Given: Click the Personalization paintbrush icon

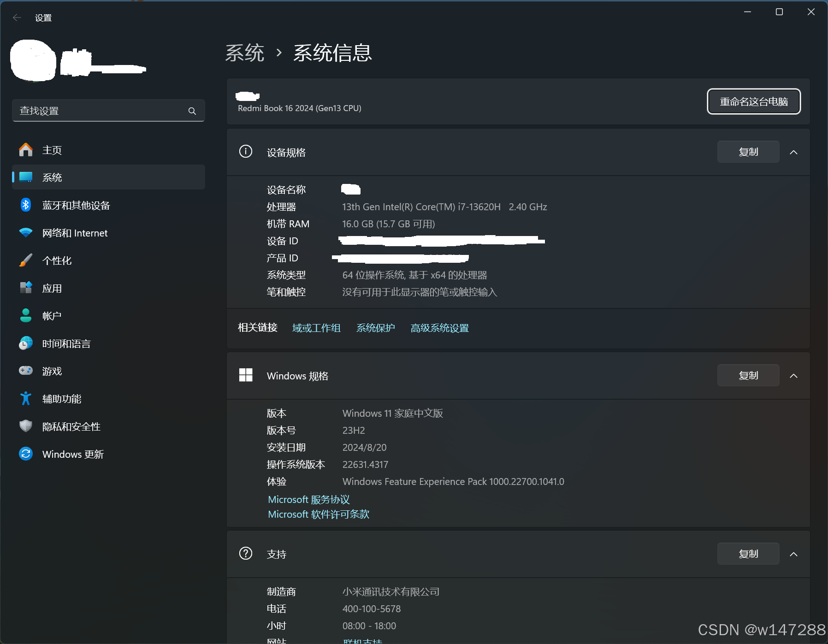Looking at the screenshot, I should click(x=26, y=260).
